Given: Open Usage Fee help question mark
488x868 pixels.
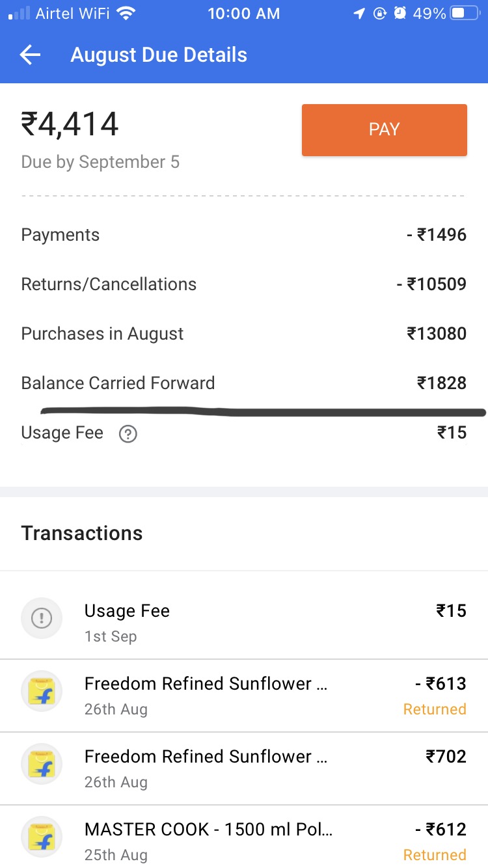Looking at the screenshot, I should 128,434.
